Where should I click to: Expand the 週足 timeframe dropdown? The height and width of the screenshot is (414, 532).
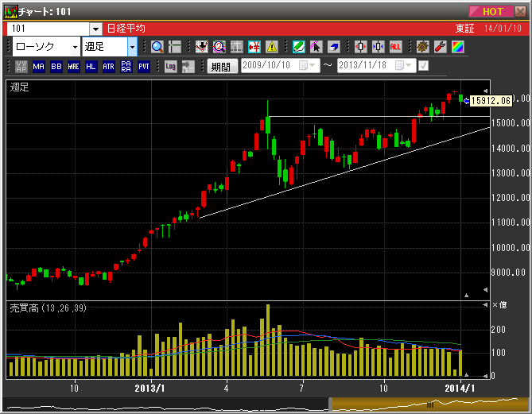pos(132,47)
